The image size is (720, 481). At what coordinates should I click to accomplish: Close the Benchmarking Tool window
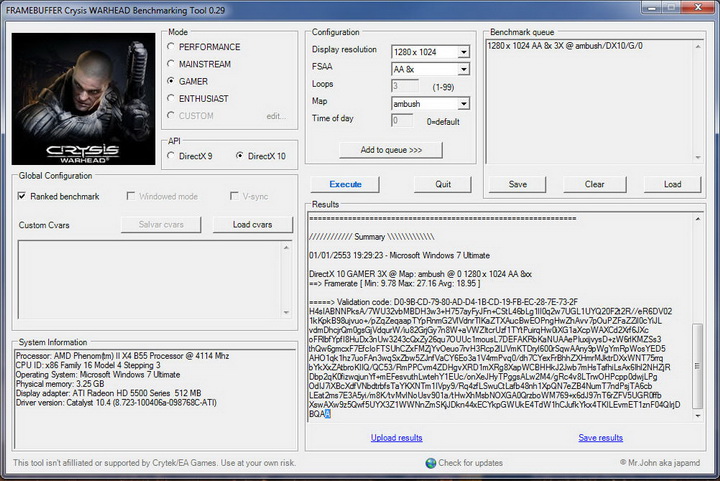tap(698, 7)
